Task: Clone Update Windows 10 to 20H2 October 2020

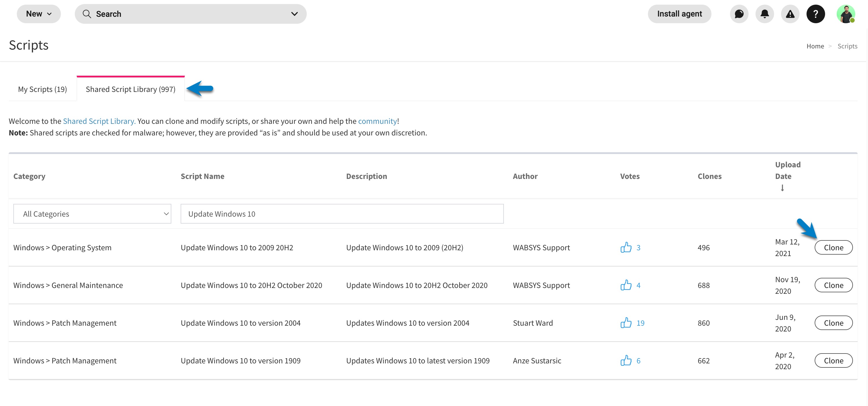Action: pos(833,285)
